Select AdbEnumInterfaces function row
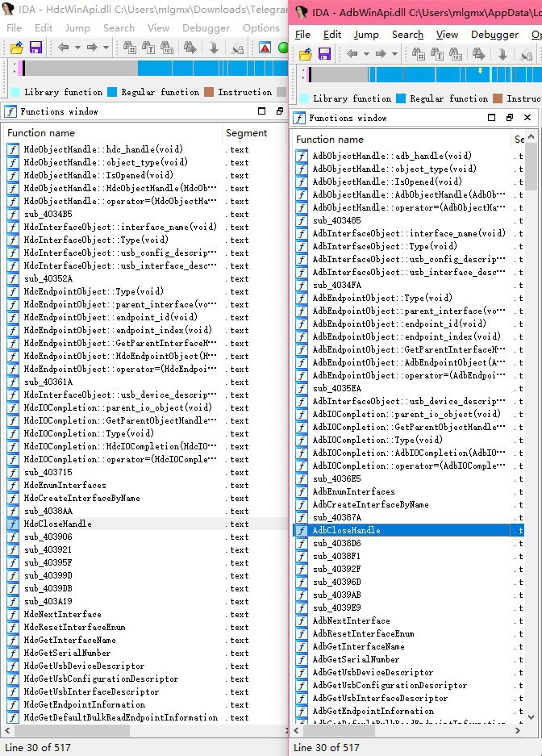Viewport: 542px width, 756px height. point(409,492)
